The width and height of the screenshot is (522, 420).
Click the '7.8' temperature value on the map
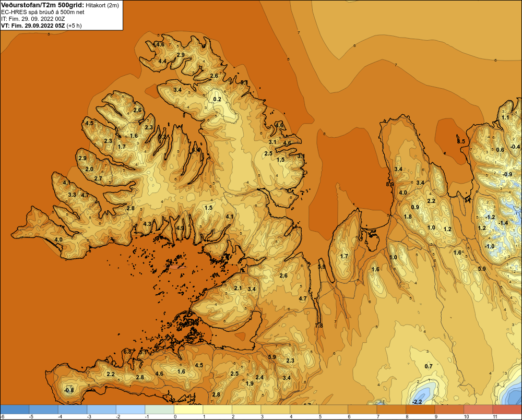coord(319,326)
